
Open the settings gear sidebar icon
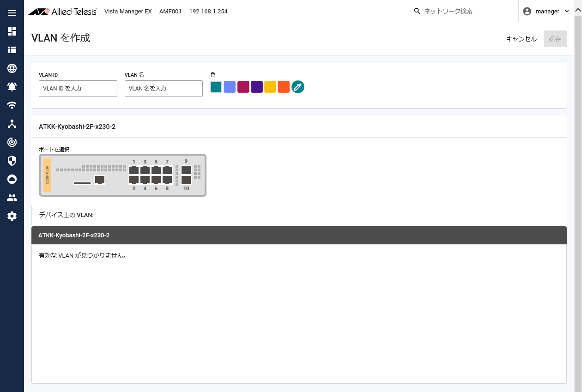click(x=12, y=216)
